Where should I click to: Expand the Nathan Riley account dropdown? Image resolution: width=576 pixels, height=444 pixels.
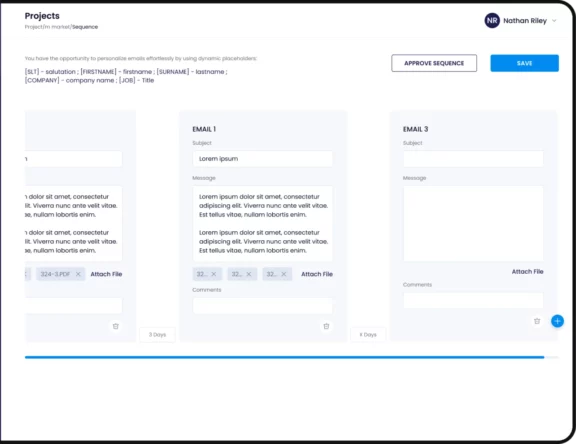554,21
